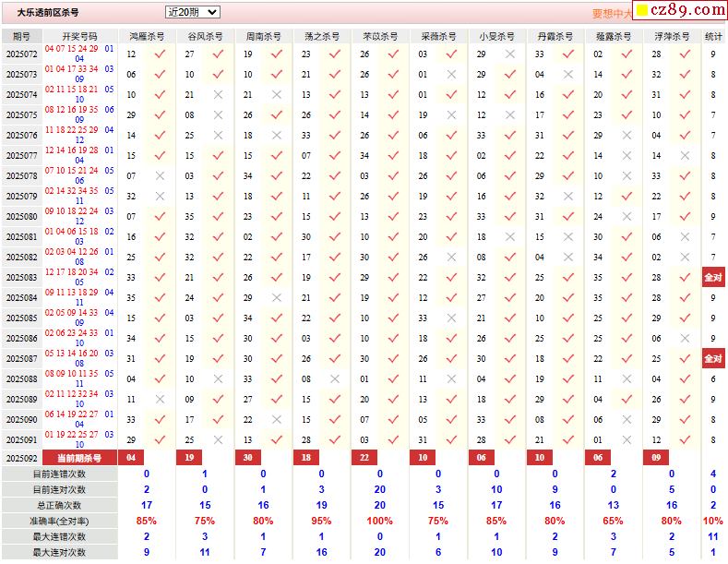Click 丹霞 X mark in row 2025073
Image resolution: width=728 pixels, height=564 pixels.
[x=567, y=75]
